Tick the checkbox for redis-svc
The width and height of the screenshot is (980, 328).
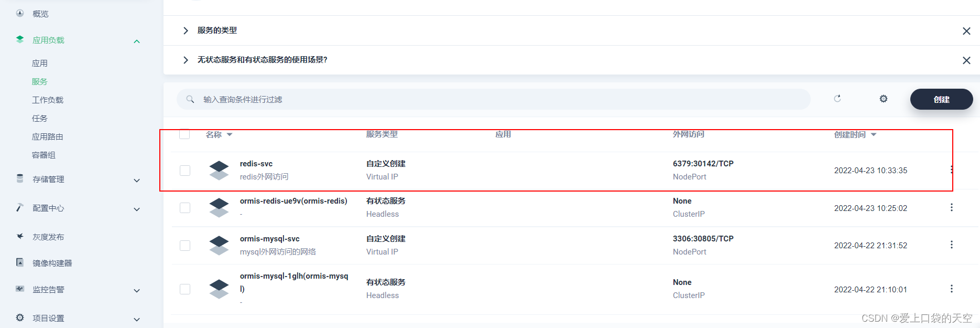click(x=185, y=171)
